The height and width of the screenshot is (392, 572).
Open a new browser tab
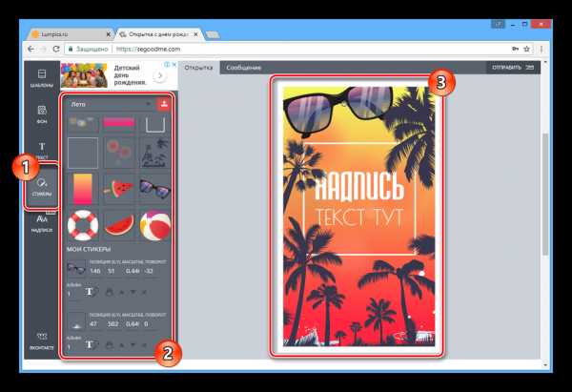(212, 34)
